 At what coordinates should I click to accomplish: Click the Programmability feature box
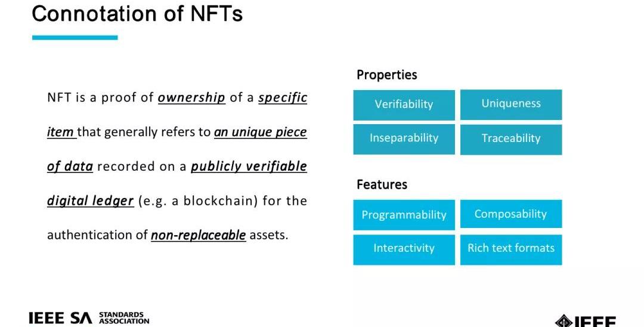(404, 215)
